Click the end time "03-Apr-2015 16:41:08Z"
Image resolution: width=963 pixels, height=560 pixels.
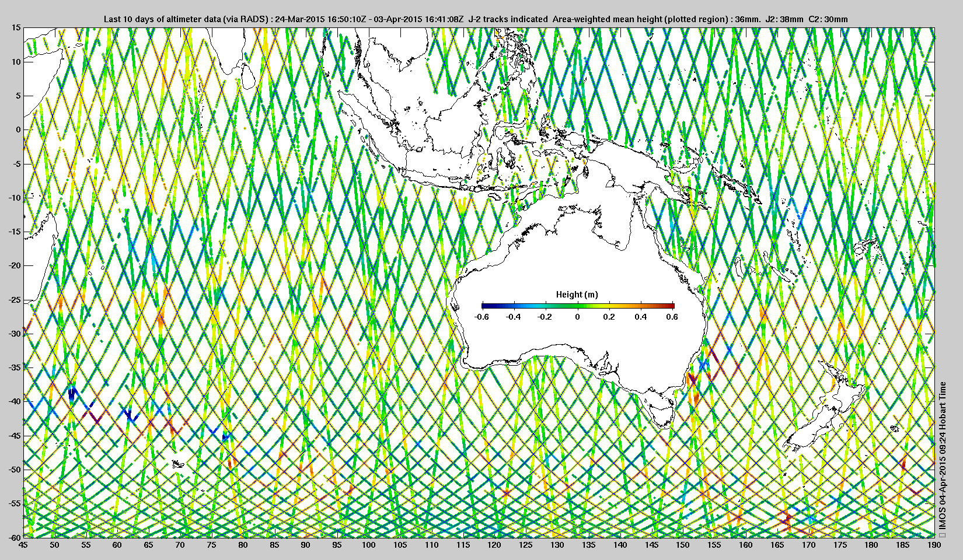(x=418, y=19)
